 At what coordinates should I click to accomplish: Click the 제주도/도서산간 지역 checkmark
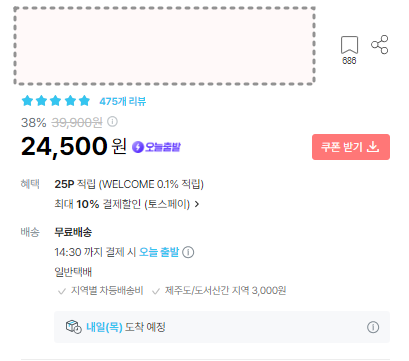point(156,292)
